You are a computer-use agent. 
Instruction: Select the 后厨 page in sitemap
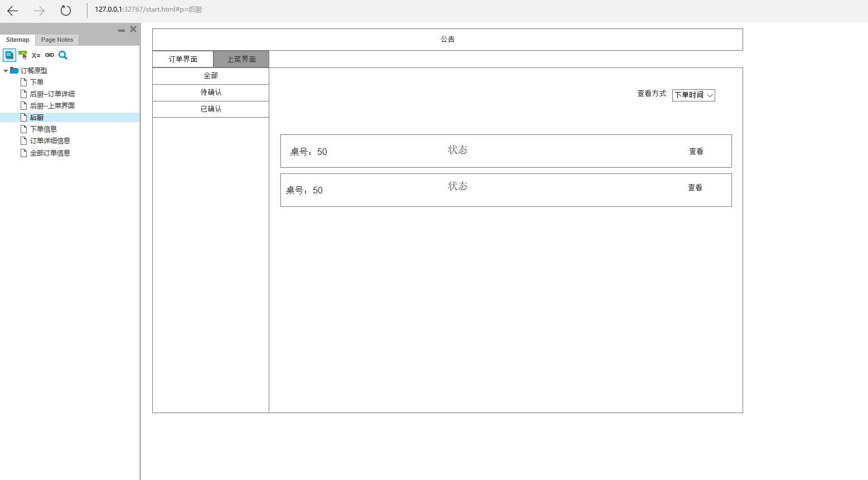pos(37,118)
